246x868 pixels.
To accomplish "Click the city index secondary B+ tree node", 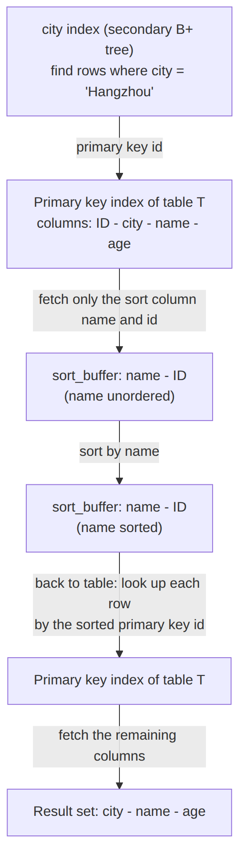I will point(119,61).
